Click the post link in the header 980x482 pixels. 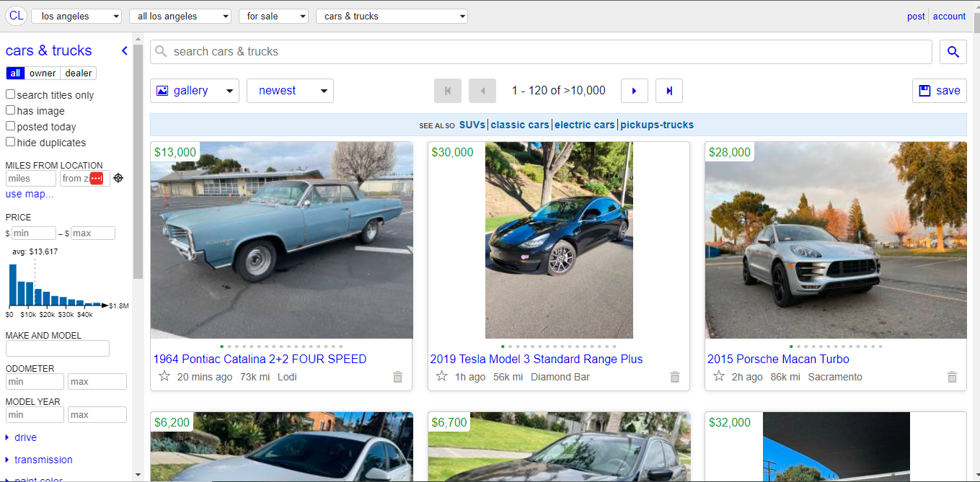point(916,16)
